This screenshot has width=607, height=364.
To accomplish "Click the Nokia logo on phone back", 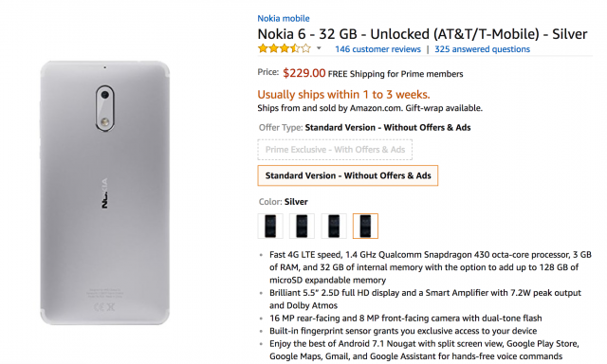I will click(x=105, y=193).
